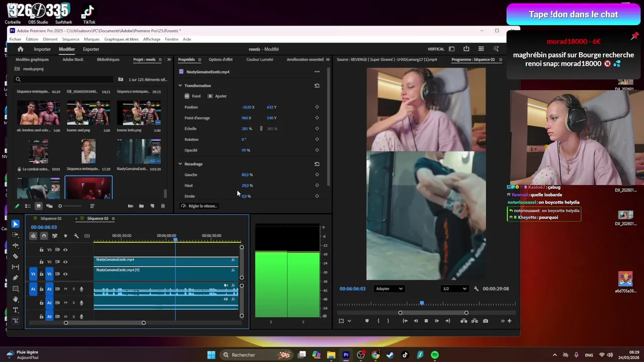Stop playback in Program monitor
Viewport: 644px width, 362px height.
pyautogui.click(x=426, y=321)
